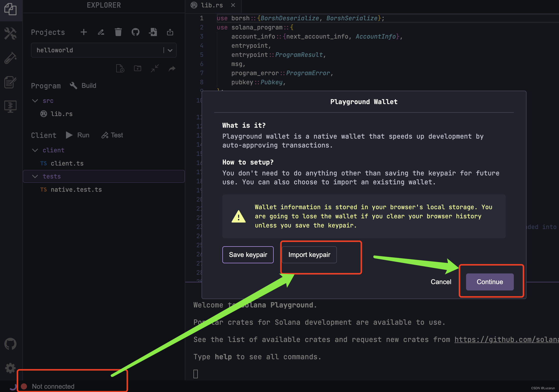This screenshot has width=559, height=392.
Task: Click the new folder icon
Action: [137, 68]
